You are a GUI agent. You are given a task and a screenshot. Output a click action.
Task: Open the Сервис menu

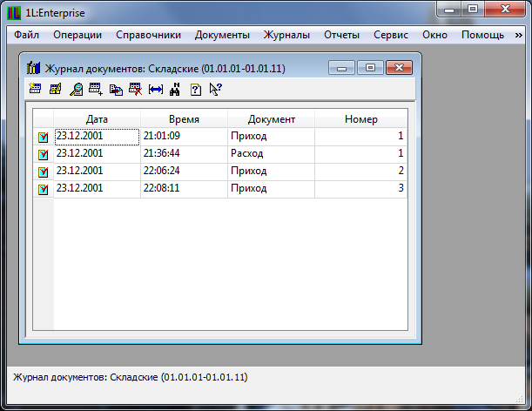click(x=391, y=35)
